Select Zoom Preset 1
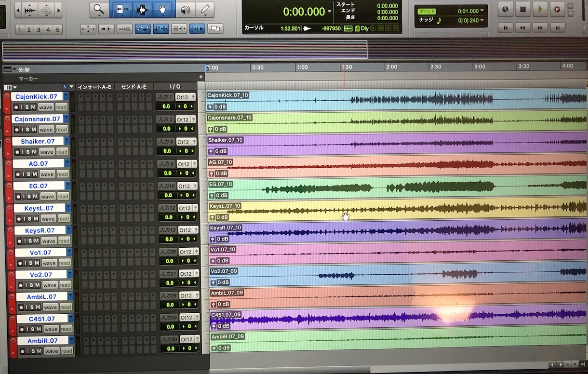The height and width of the screenshot is (374, 588). 20,30
